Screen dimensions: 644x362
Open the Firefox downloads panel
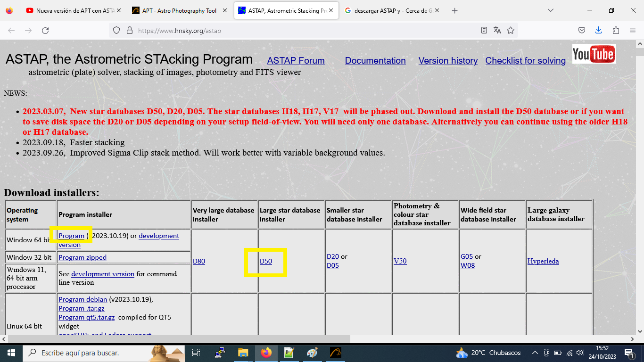point(599,31)
